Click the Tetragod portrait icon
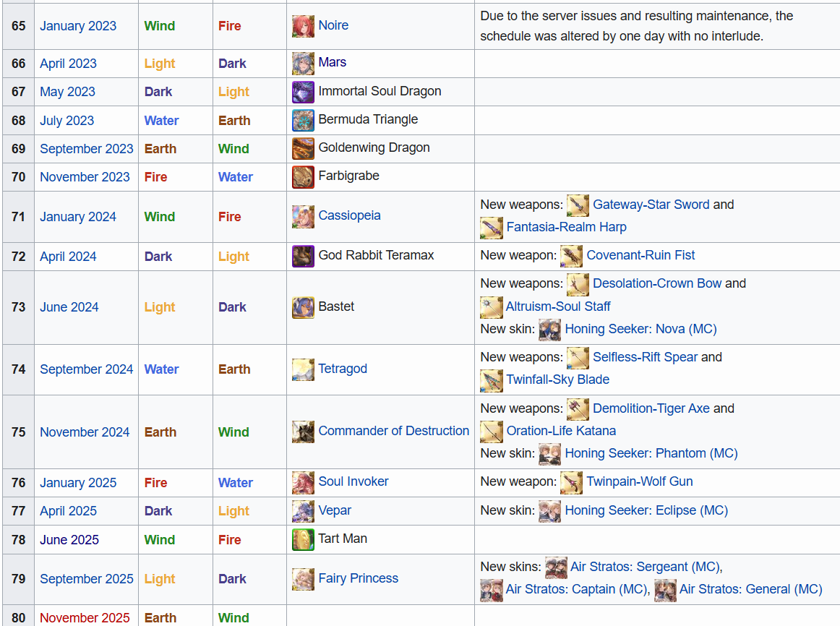This screenshot has height=626, width=840. click(303, 369)
